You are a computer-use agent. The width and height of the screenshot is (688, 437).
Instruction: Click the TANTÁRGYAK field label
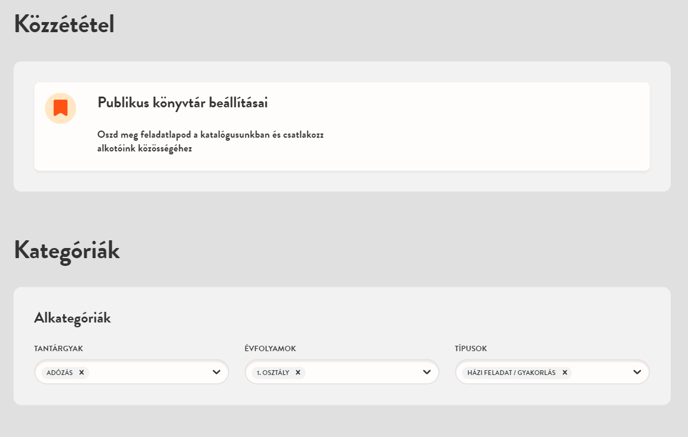[58, 349]
